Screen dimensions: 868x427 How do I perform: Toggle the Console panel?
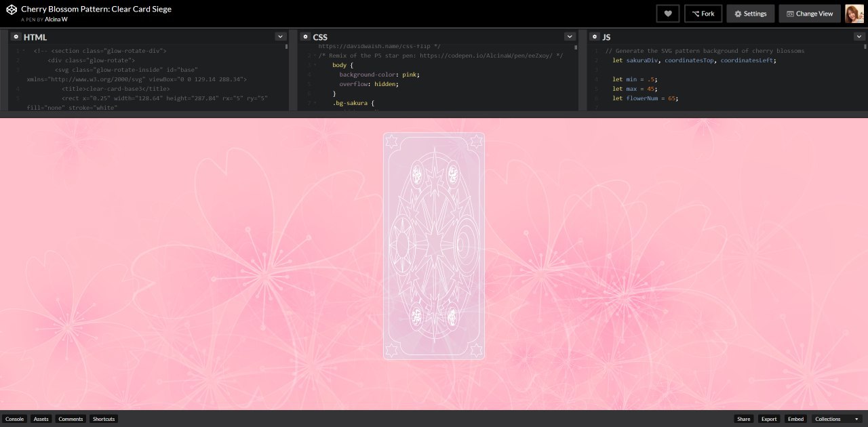coord(15,419)
